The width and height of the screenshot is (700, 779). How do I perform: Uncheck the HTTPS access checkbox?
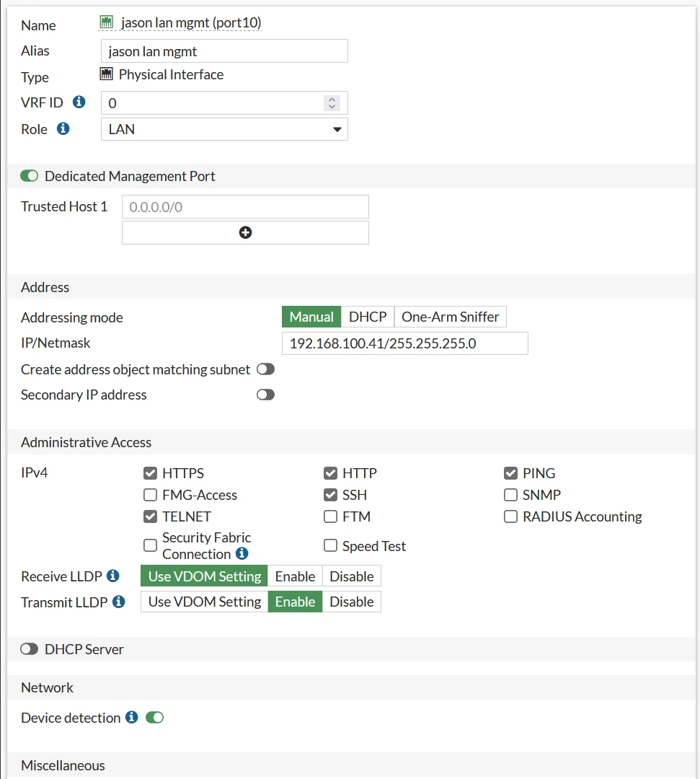[x=150, y=473]
